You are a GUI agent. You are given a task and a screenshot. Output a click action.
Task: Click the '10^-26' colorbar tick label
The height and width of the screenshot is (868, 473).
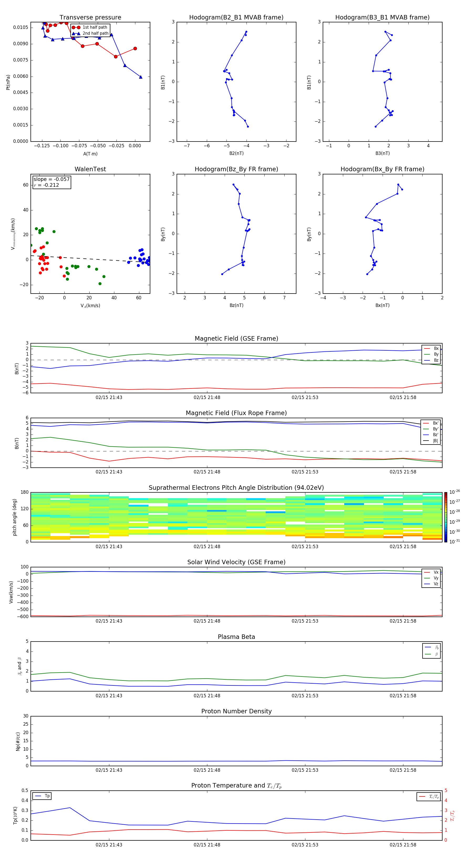[x=455, y=492]
